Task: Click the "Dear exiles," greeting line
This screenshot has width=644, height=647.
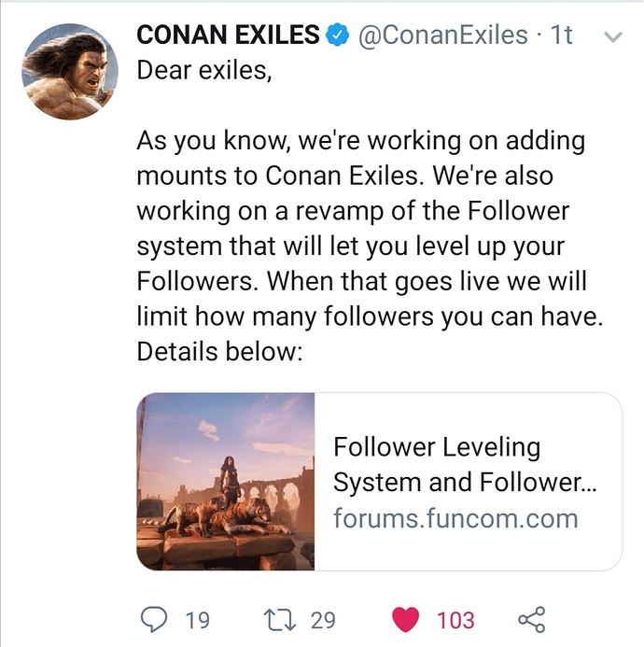Action: (204, 71)
